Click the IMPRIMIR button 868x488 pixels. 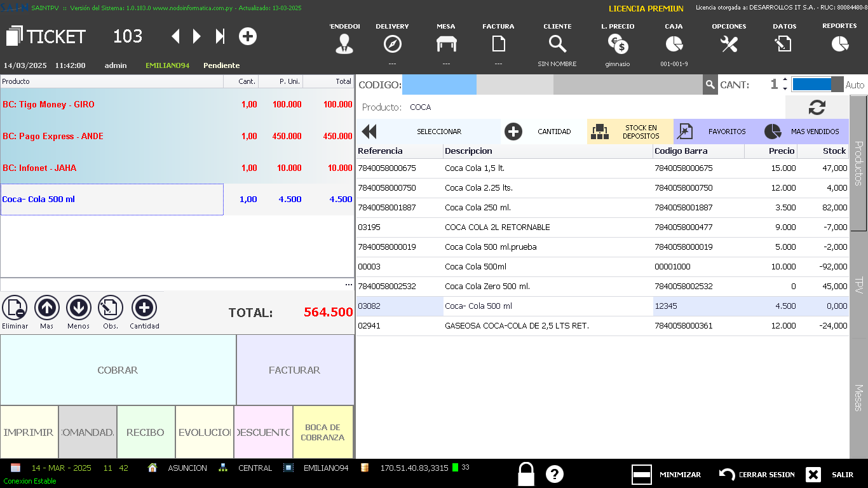29,432
